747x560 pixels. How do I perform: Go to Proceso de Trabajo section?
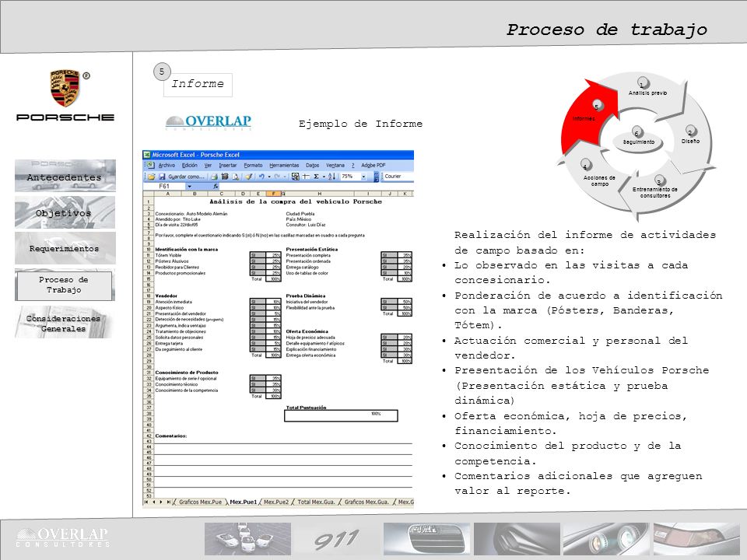click(x=65, y=285)
